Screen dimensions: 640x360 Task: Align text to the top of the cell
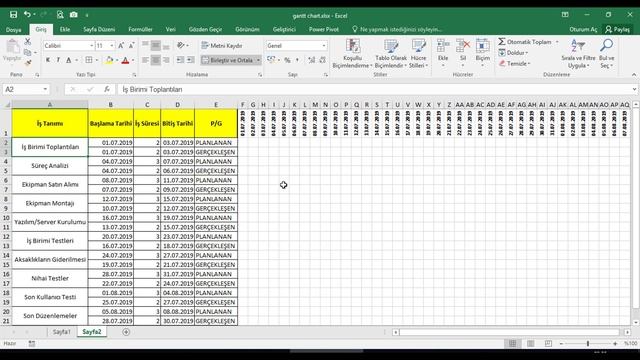tap(145, 45)
